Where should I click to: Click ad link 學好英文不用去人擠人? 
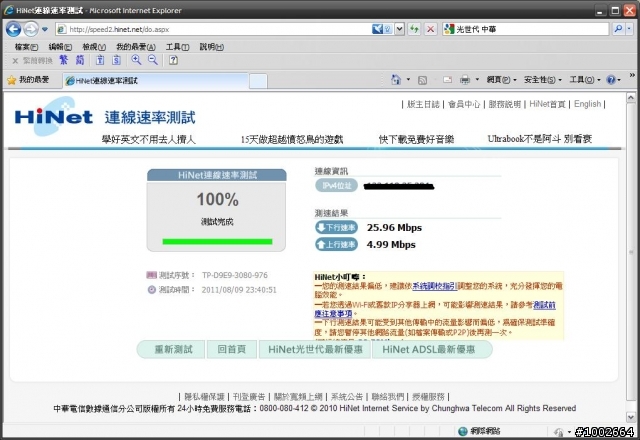(149, 140)
